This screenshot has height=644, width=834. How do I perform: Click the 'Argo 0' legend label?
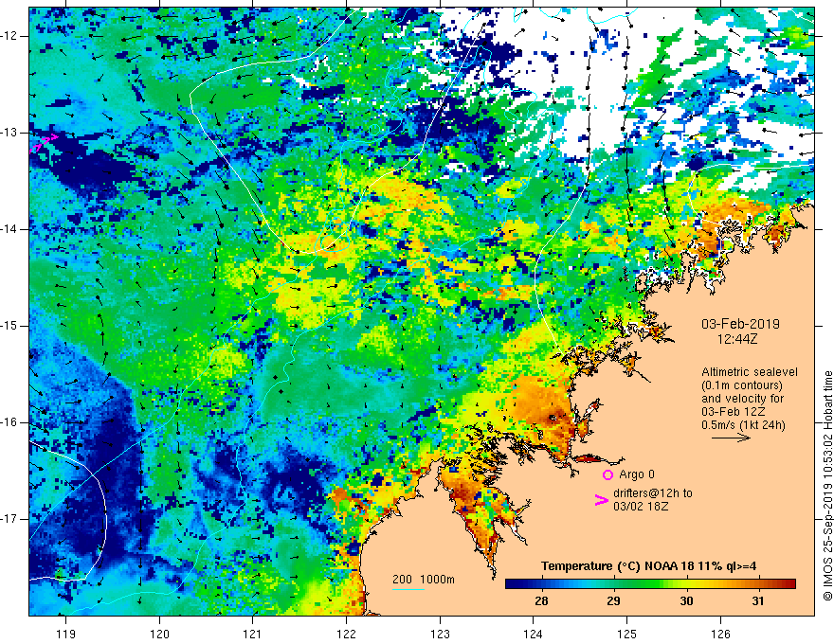pos(637,474)
